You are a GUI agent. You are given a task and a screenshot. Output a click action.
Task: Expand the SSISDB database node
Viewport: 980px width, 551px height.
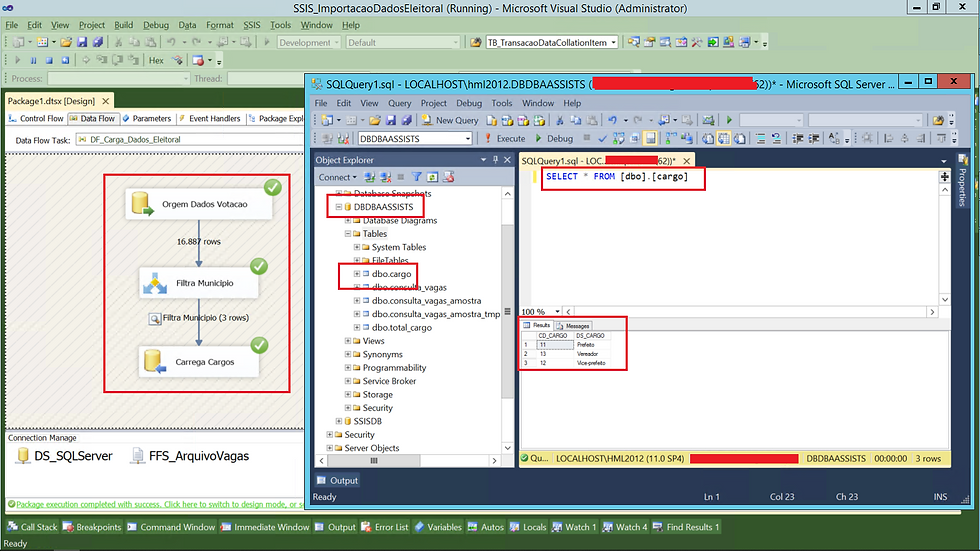339,421
